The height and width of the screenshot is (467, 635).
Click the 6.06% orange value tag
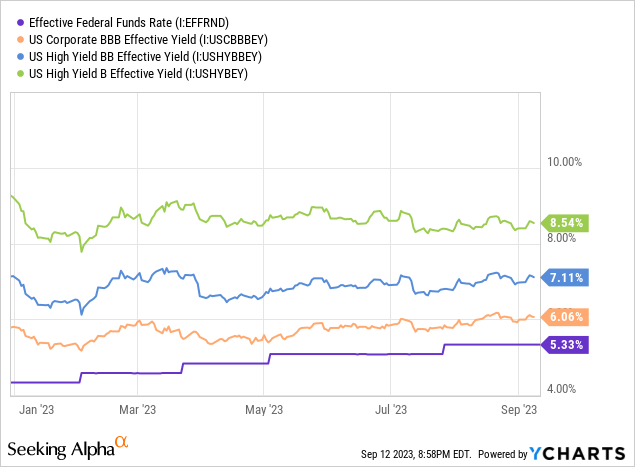(568, 316)
